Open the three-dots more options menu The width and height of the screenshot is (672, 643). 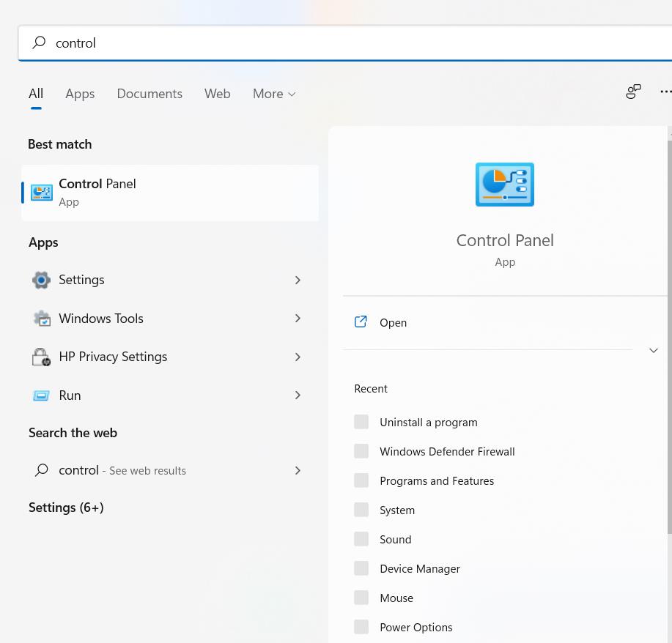tap(665, 92)
